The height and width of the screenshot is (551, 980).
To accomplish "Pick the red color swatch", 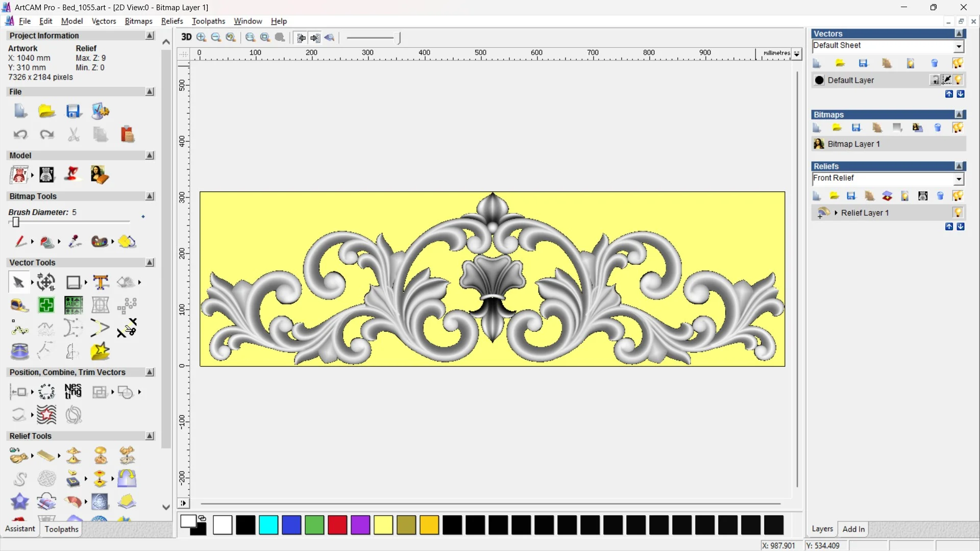I will point(337,525).
